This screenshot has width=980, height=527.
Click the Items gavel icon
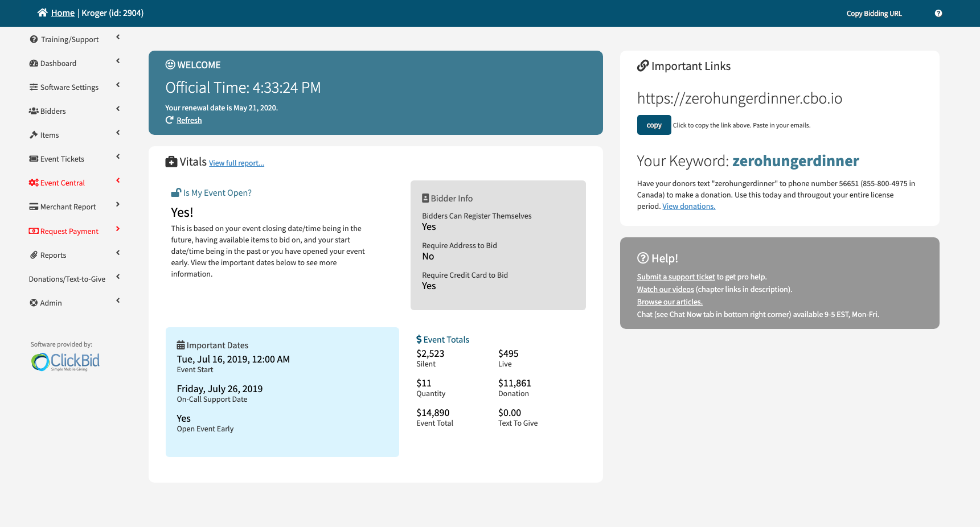(x=34, y=135)
